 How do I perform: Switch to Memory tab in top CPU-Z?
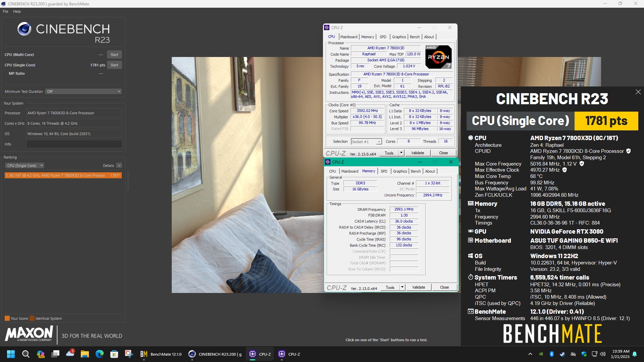[368, 37]
